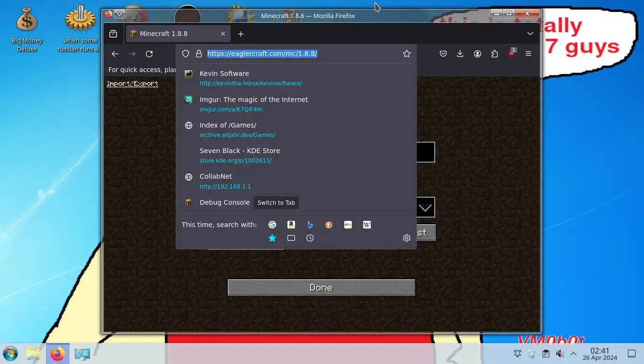Open search settings gear in URL dropdown

406,238
